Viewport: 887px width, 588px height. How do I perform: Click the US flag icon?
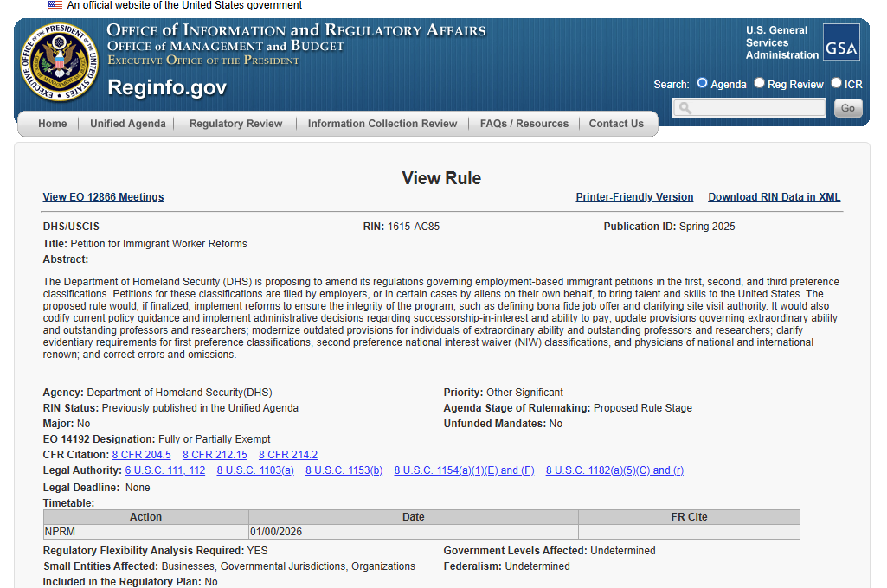click(x=55, y=6)
